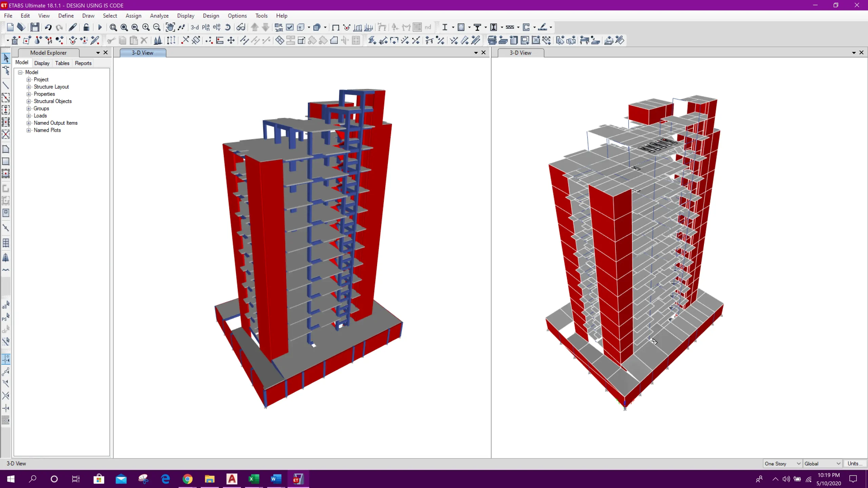
Task: Click the Units... button
Action: (854, 464)
